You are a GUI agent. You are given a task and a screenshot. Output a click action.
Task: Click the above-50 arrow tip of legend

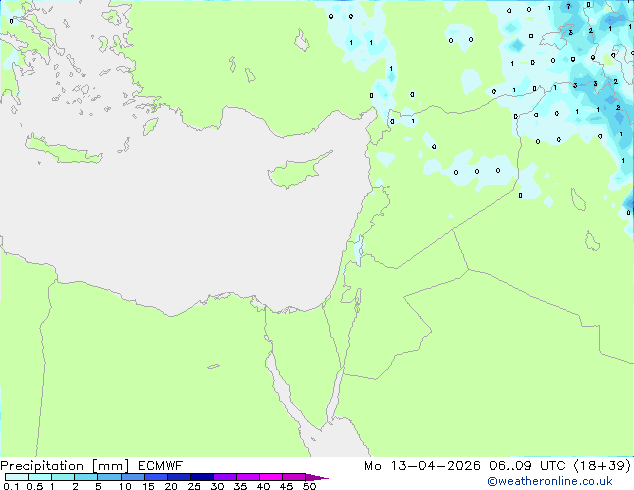coord(317,477)
